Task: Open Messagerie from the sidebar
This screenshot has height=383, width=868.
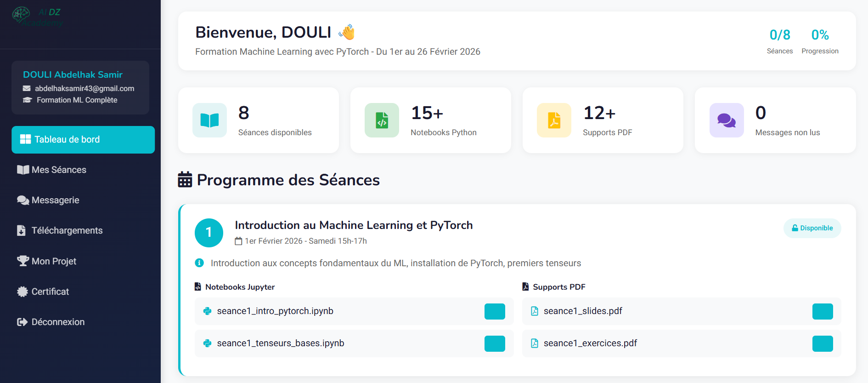Action: point(83,200)
